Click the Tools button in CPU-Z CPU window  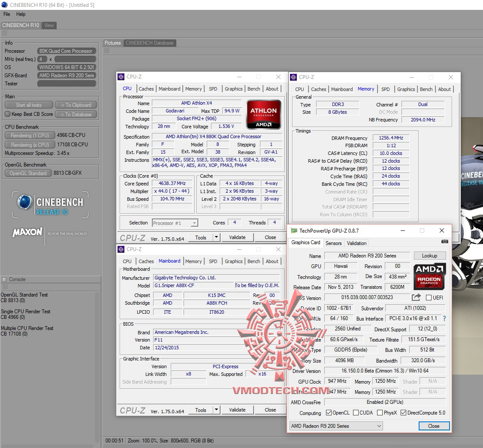pyautogui.click(x=200, y=237)
